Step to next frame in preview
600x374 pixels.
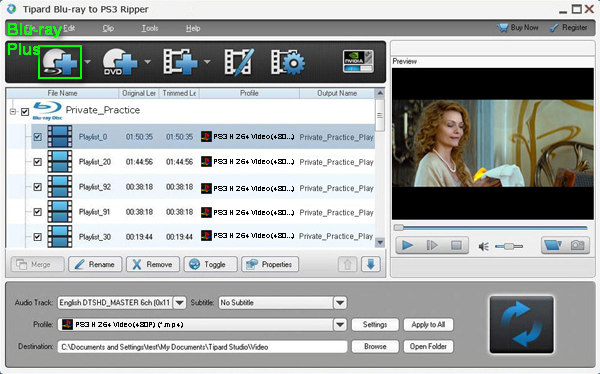431,245
